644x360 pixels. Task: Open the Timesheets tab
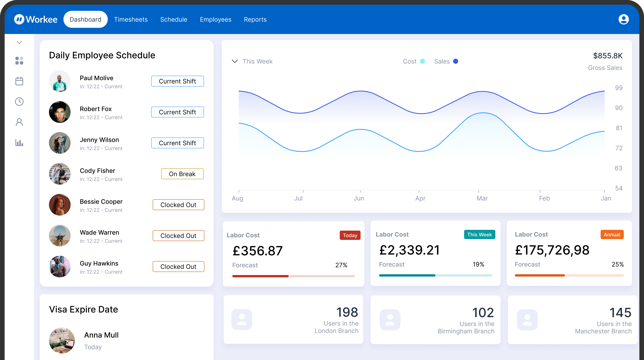(x=131, y=19)
